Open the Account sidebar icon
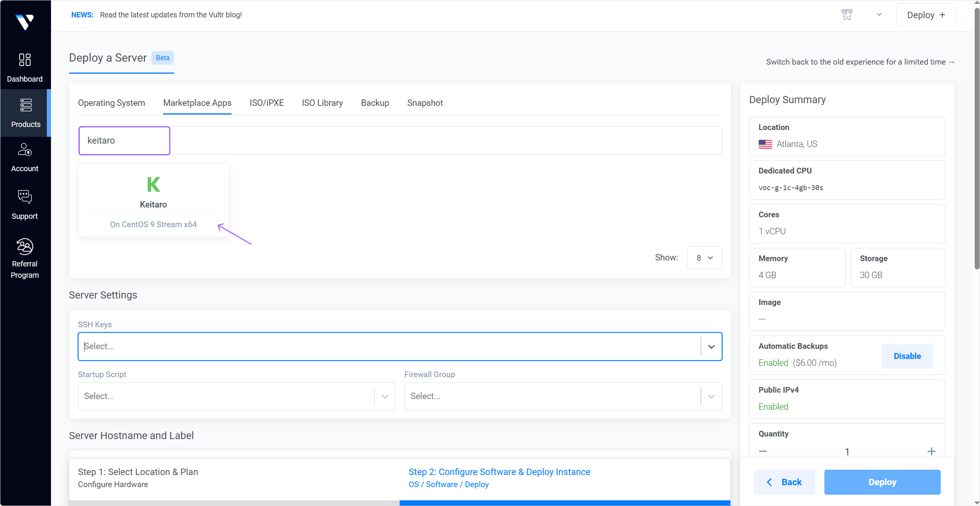Image resolution: width=980 pixels, height=506 pixels. coord(25,150)
